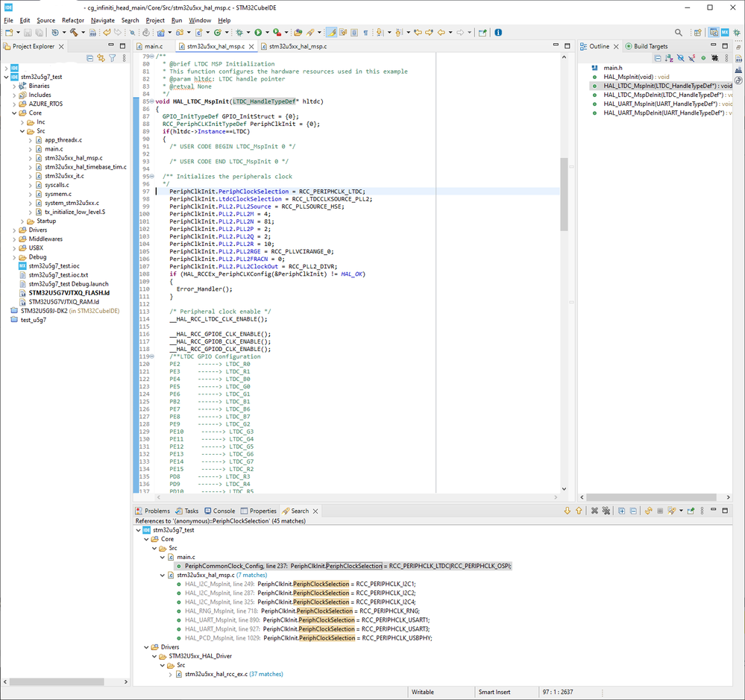Open the Refactor menu
745x700 pixels.
72,20
